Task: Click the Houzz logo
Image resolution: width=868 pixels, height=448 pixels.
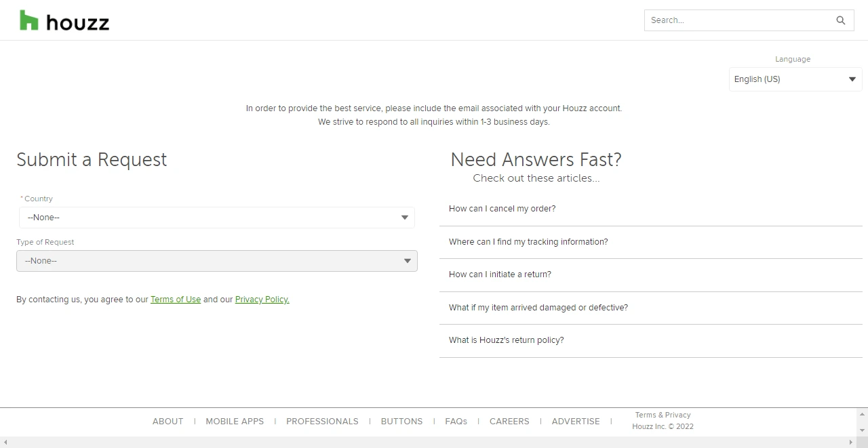Action: [x=64, y=21]
